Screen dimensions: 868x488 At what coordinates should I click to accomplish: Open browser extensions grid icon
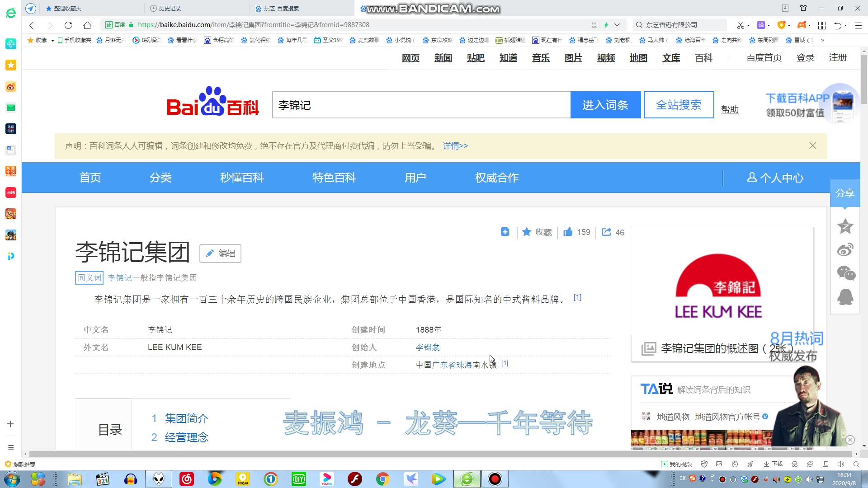click(822, 25)
